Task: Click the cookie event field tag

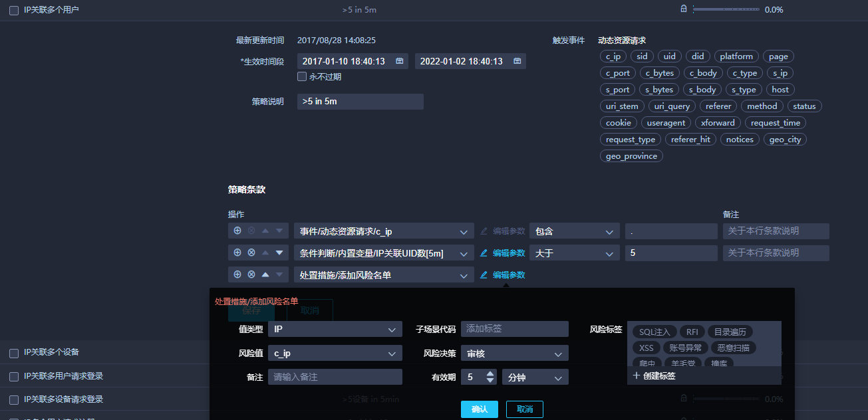Action: click(x=619, y=123)
